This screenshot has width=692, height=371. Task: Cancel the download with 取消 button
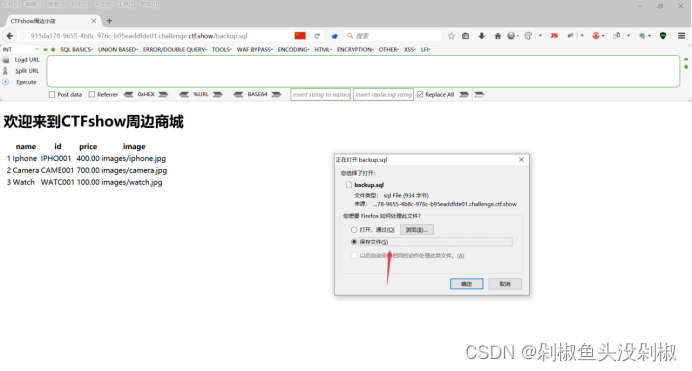(x=505, y=284)
